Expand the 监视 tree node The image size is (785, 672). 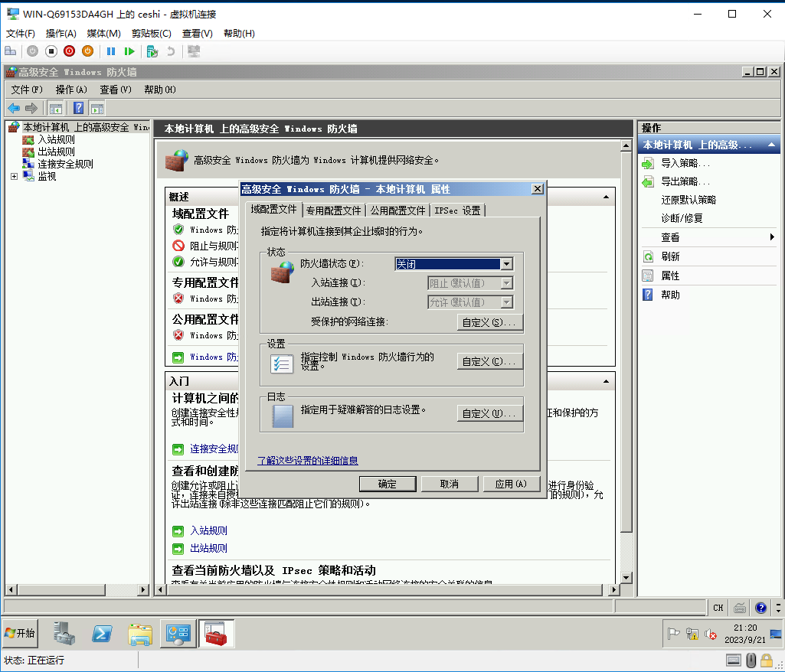coord(14,176)
